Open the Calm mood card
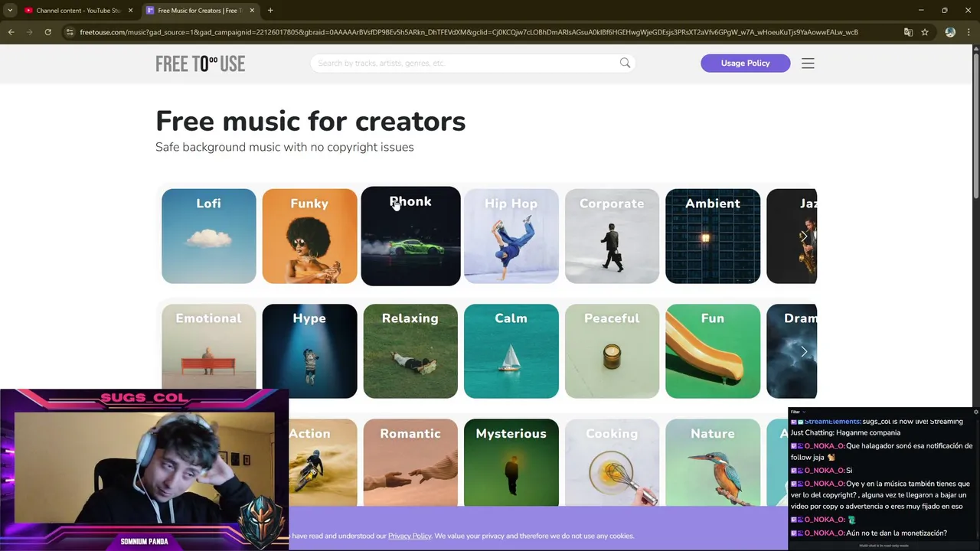This screenshot has height=551, width=980. (511, 351)
